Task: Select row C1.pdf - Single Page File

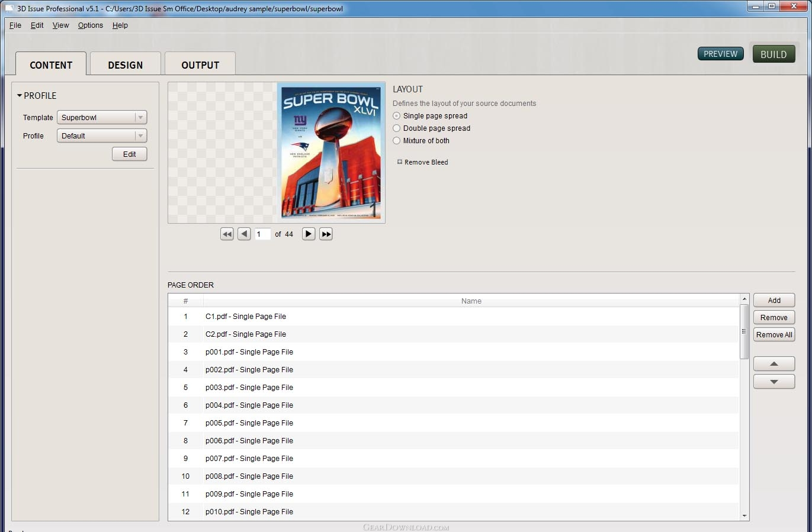Action: point(454,317)
